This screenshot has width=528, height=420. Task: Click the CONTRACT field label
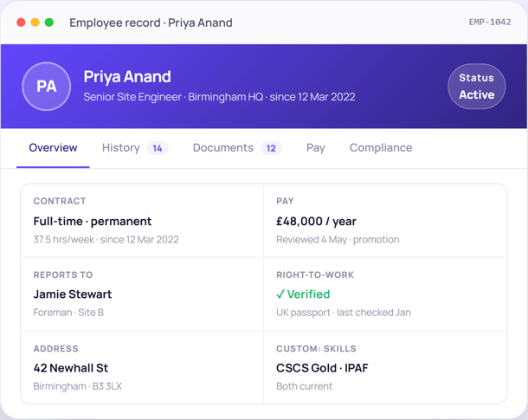coord(60,201)
